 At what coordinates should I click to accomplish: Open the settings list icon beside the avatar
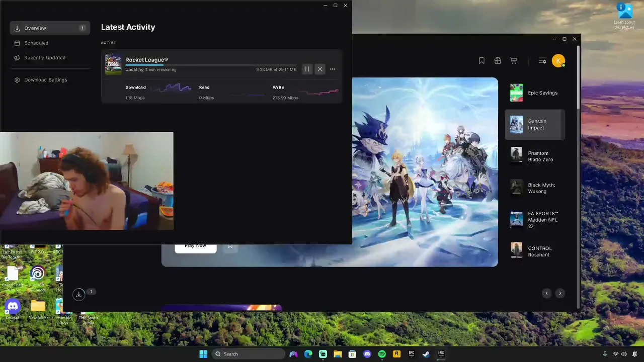(542, 60)
